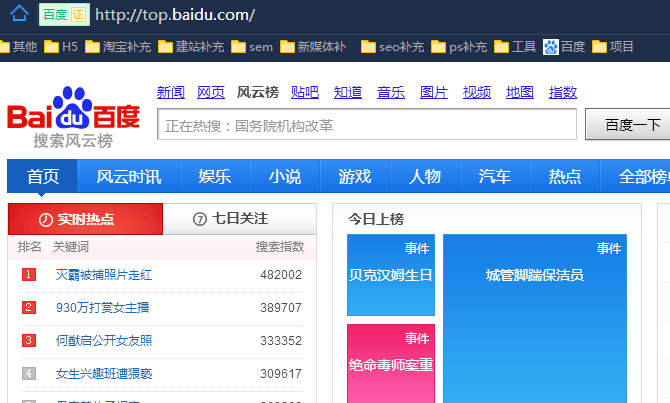
Task: Click the browser home icon
Action: click(x=19, y=13)
